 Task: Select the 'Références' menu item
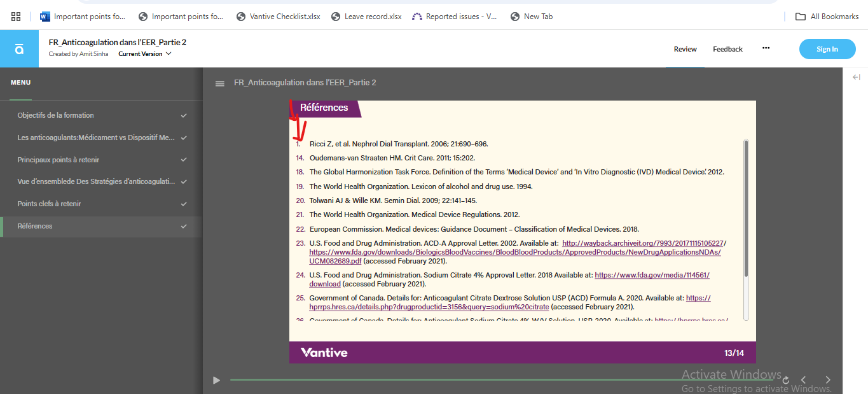click(x=100, y=226)
